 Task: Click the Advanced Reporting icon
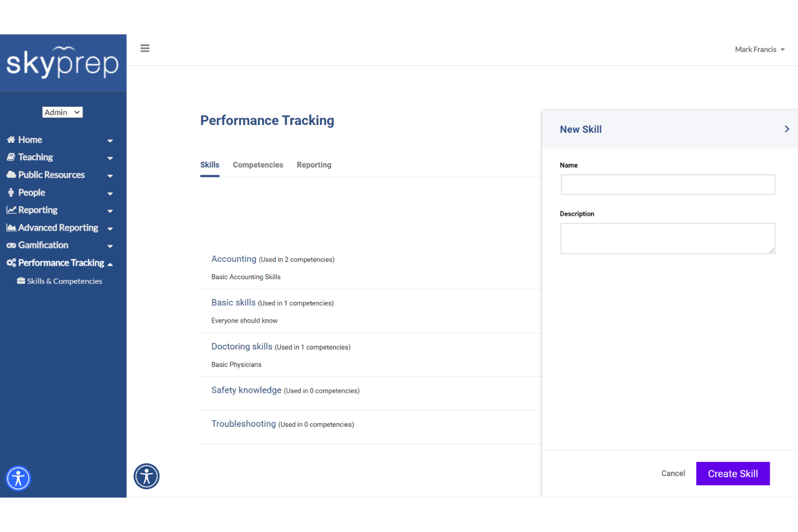(x=11, y=227)
